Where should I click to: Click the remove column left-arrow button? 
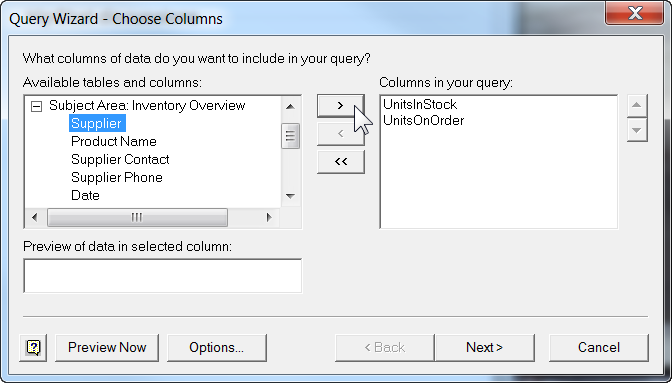click(x=341, y=134)
